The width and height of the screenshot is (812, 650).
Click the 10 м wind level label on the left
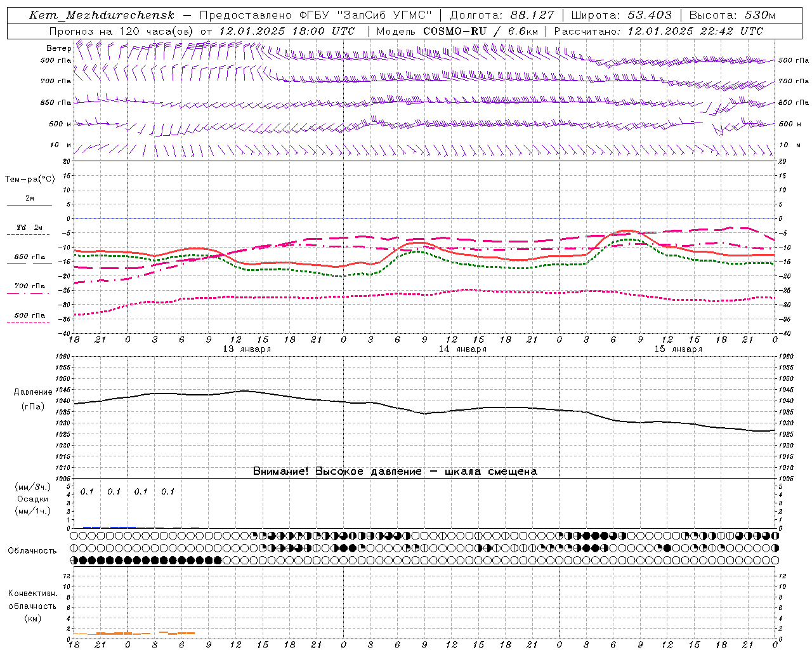(x=60, y=145)
